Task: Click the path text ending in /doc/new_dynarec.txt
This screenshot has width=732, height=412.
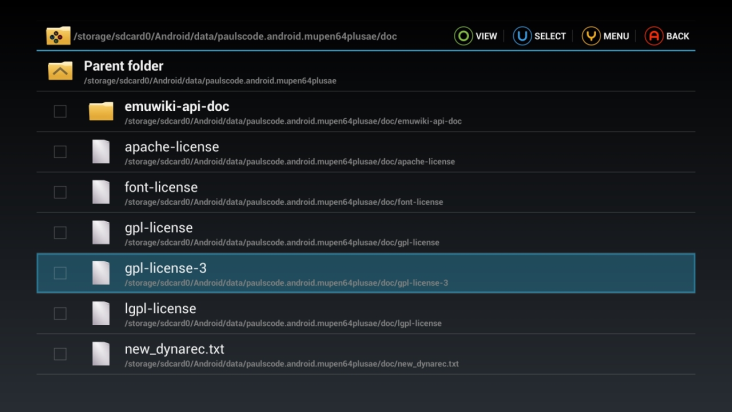Action: tap(292, 363)
